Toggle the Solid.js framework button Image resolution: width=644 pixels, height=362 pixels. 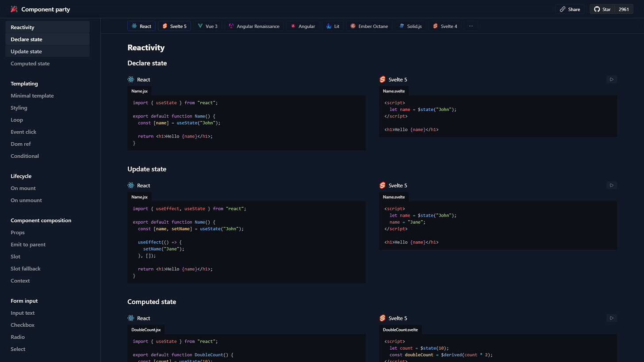[410, 26]
